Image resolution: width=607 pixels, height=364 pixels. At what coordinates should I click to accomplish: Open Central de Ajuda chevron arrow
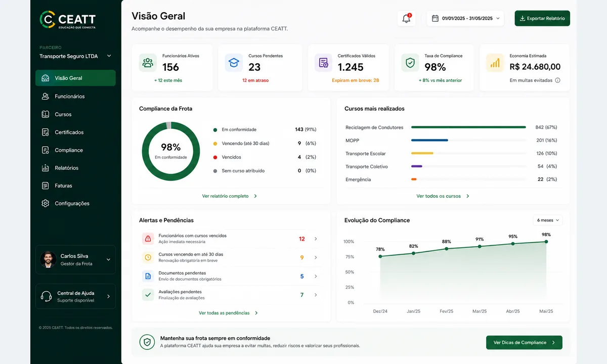pos(108,296)
